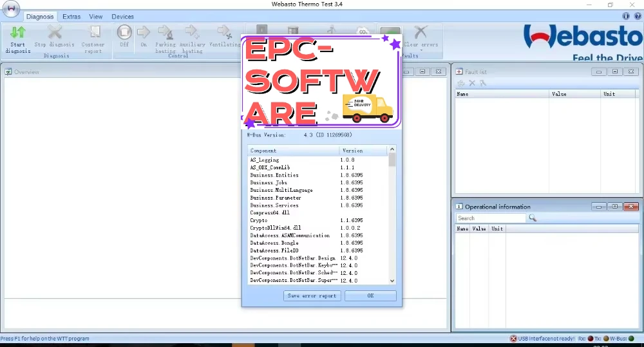Image resolution: width=644 pixels, height=347 pixels.
Task: Open the Extras ribbon tab
Action: [x=71, y=17]
